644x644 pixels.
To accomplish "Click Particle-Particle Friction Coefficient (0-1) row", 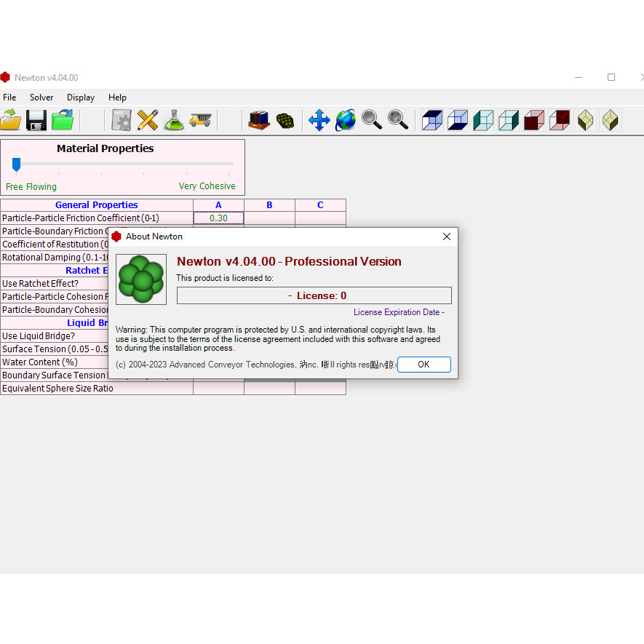I will (x=97, y=218).
